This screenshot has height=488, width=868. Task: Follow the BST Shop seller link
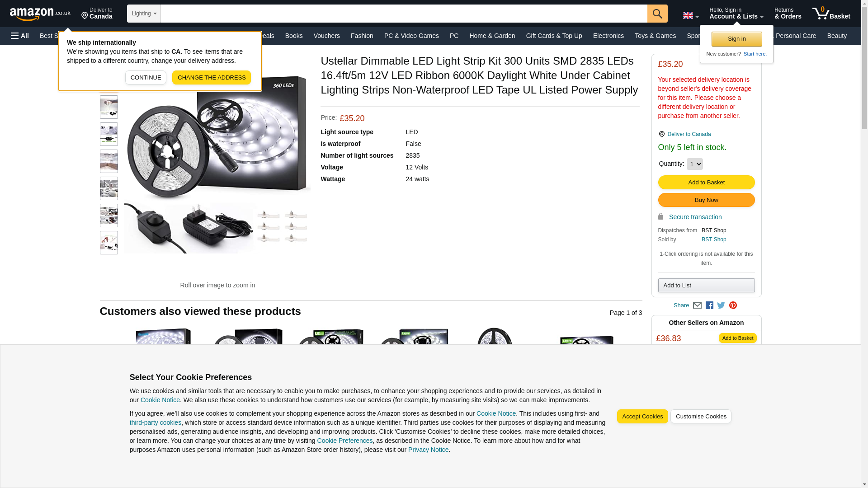(713, 239)
